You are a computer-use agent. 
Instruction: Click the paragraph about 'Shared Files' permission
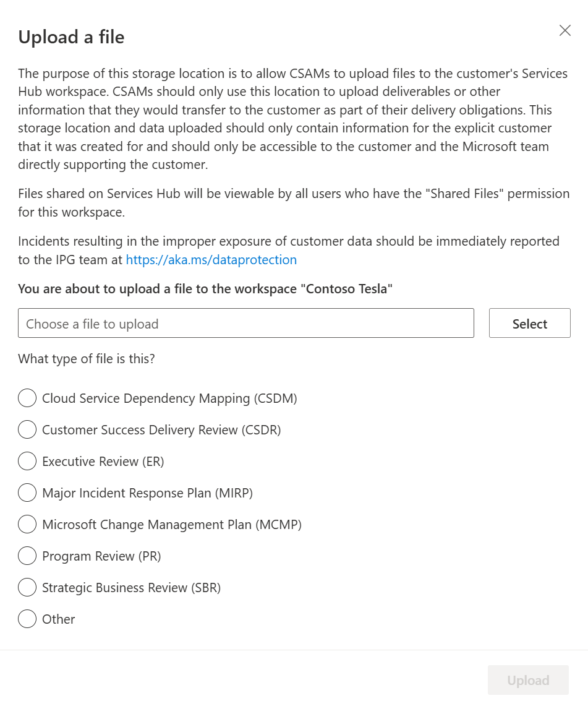pos(294,202)
